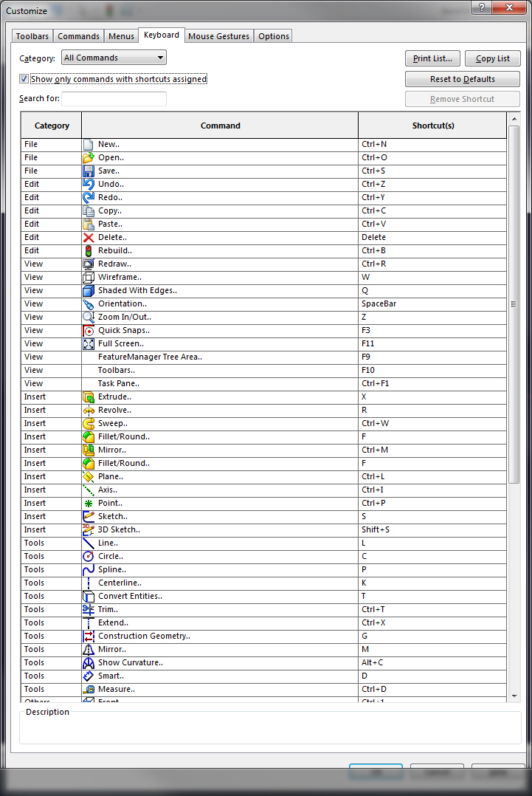The height and width of the screenshot is (796, 532).
Task: Click the scrollbar down arrow
Action: point(514,696)
